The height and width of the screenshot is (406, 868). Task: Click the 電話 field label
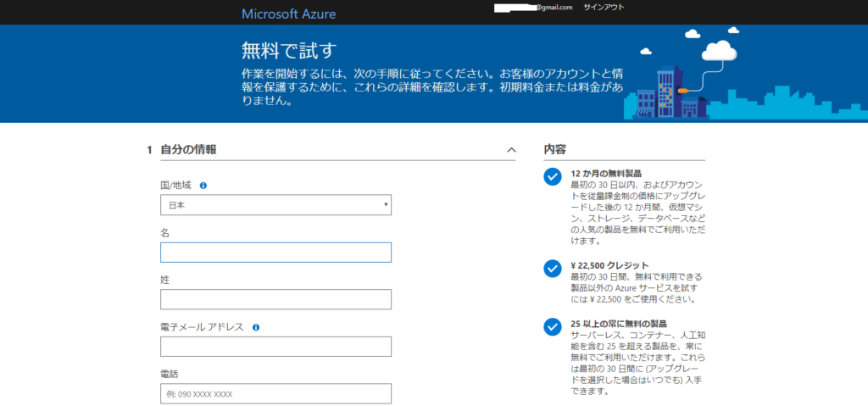pos(169,375)
